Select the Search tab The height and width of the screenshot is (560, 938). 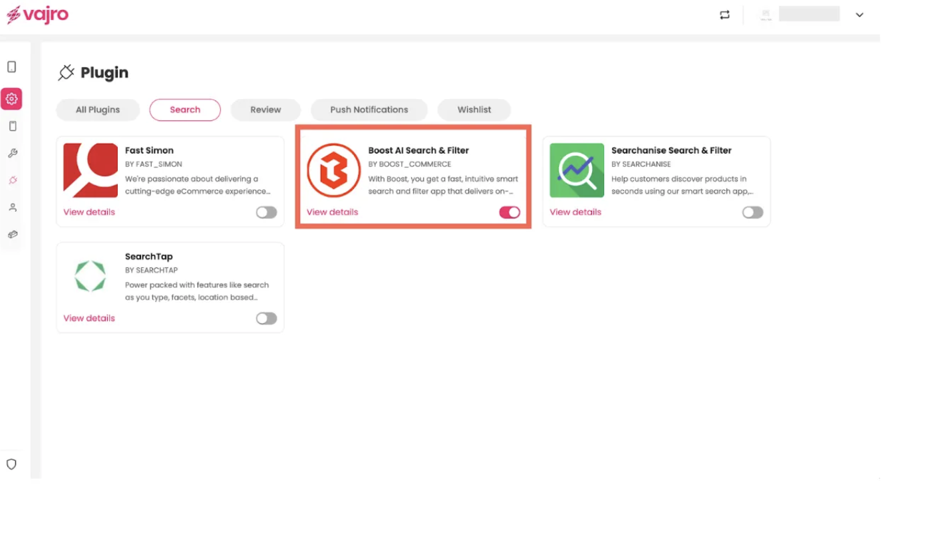click(185, 110)
